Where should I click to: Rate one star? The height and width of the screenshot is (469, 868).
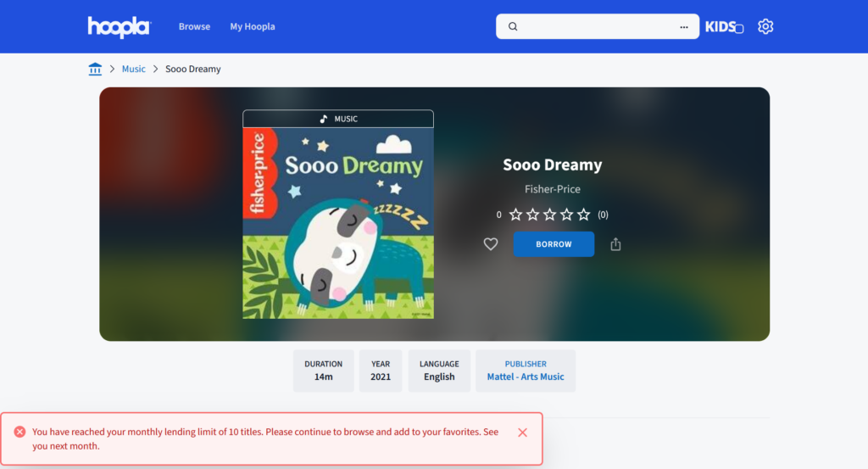tap(515, 215)
